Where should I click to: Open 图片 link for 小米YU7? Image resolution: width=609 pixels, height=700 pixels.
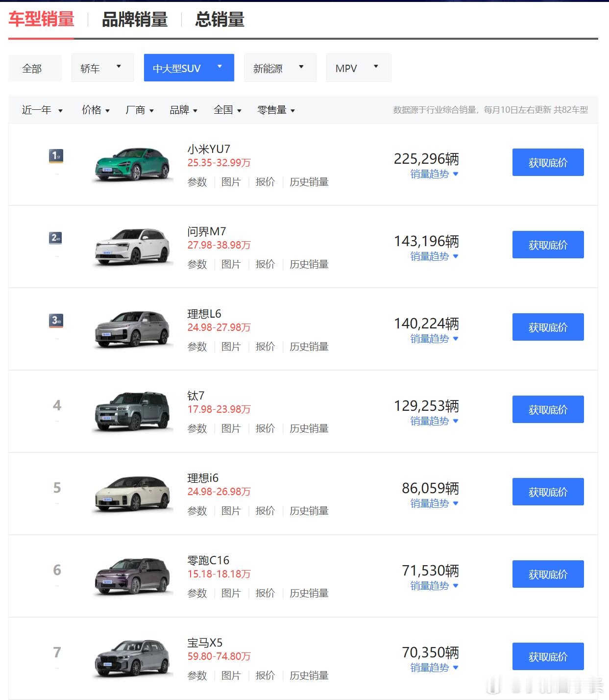[231, 182]
